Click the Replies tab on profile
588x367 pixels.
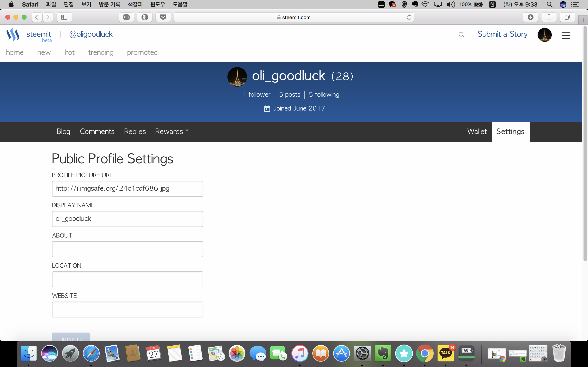pos(135,132)
